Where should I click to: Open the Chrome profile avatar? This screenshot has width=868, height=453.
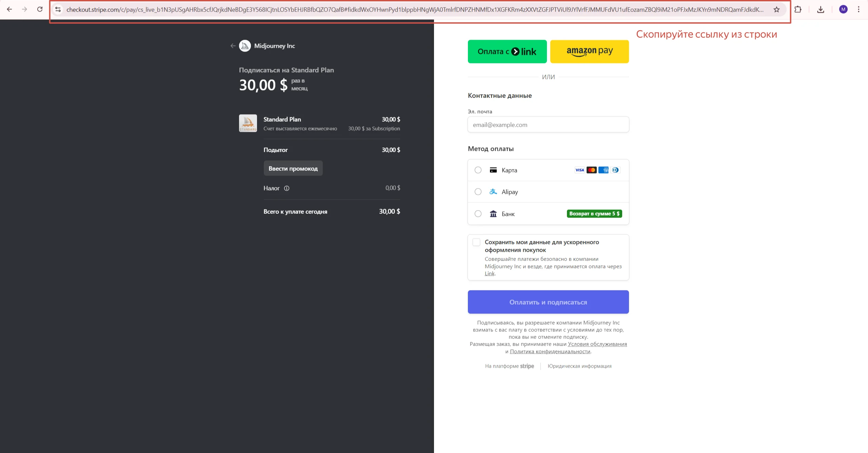tap(843, 9)
